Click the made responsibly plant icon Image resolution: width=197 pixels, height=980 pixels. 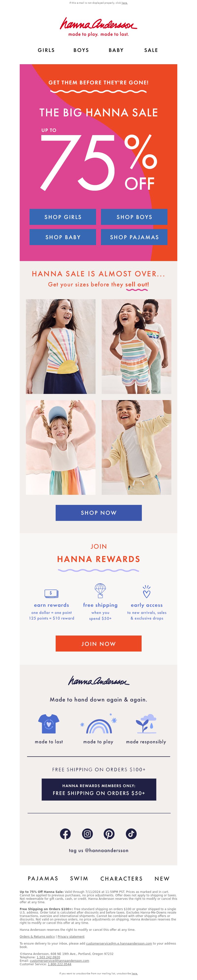[x=146, y=724]
